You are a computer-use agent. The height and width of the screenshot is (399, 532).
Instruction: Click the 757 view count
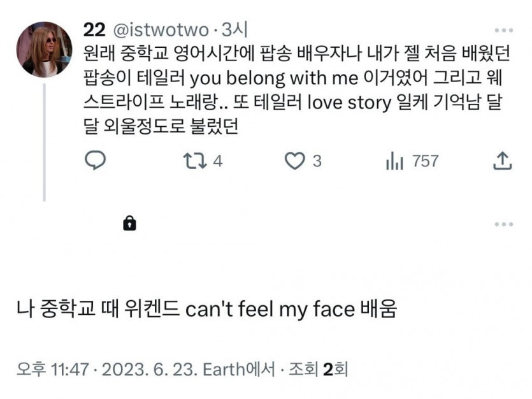pos(425,161)
